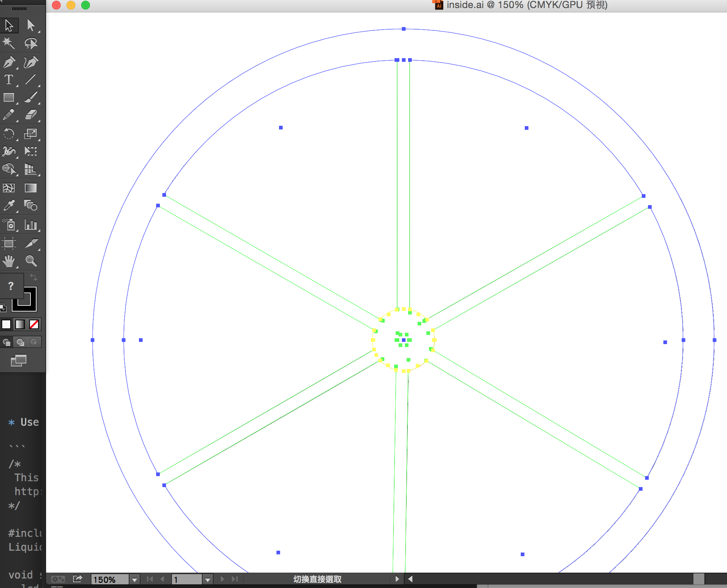Select the Hand tool
Image resolution: width=727 pixels, height=588 pixels.
[9, 261]
